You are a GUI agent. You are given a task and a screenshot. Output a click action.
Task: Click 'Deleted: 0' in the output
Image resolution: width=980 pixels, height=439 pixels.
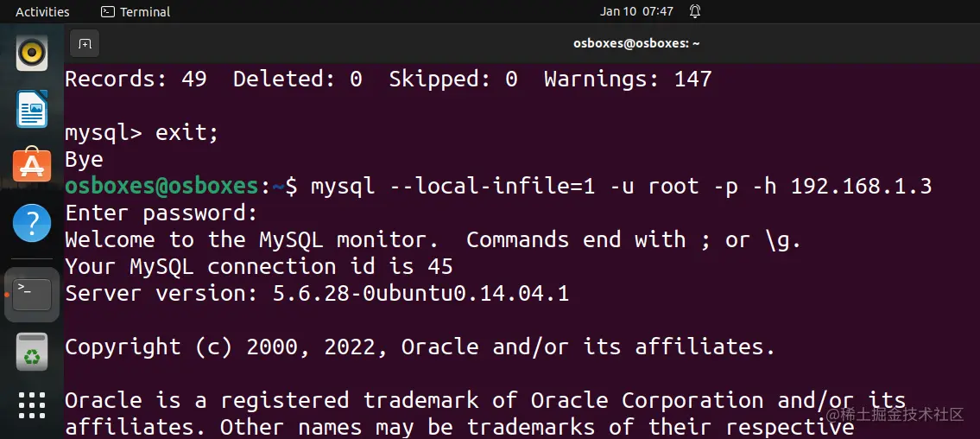click(x=298, y=80)
